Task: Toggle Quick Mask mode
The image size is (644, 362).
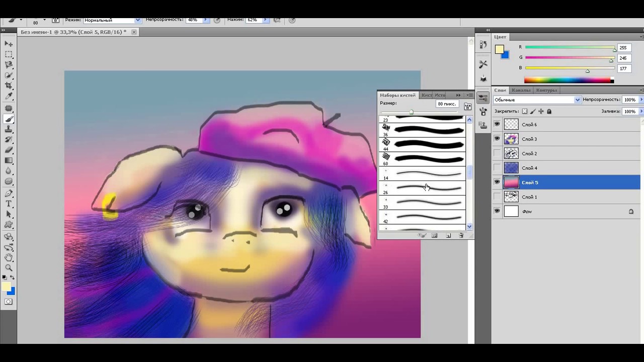Action: 9,302
